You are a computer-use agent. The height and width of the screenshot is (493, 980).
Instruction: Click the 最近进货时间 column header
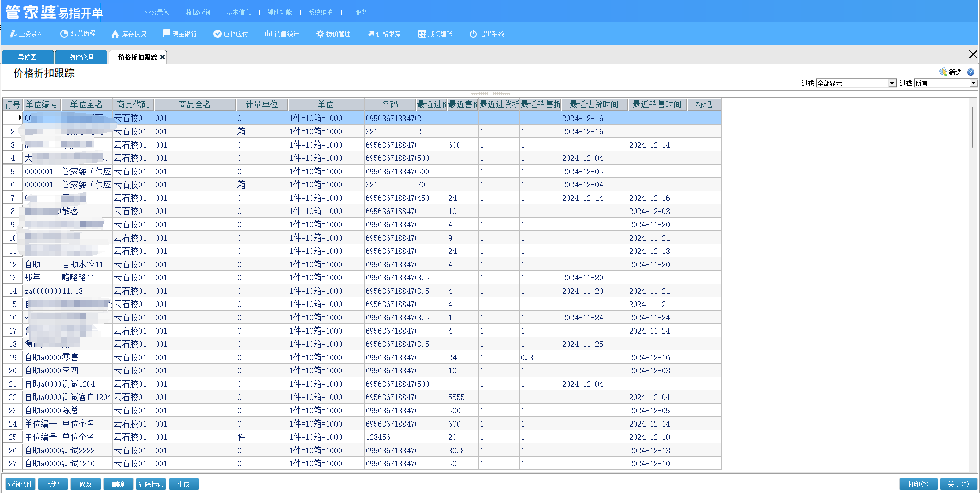click(594, 105)
